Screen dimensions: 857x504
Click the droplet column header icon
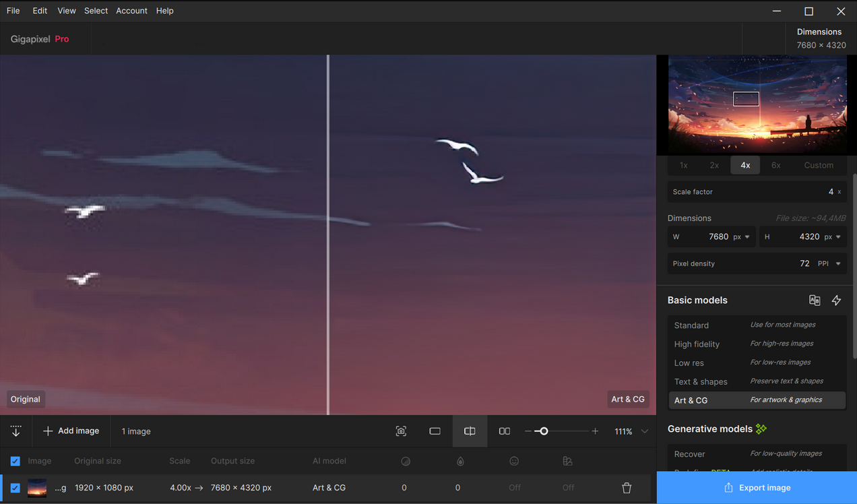point(460,461)
